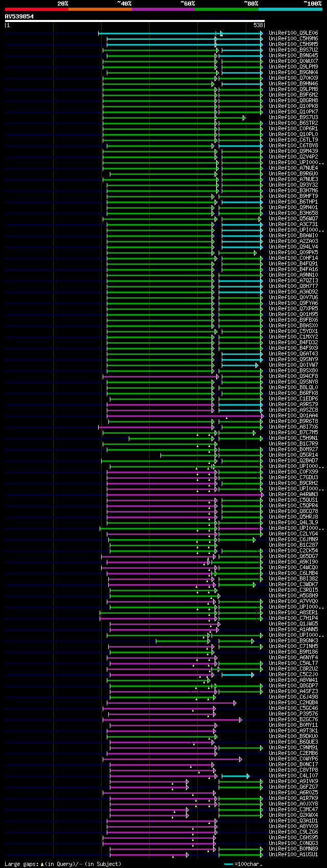Select the UniRef100_Q4L3L9 label
Image resolution: width=327 pixels, height=868 pixels.
click(x=293, y=523)
